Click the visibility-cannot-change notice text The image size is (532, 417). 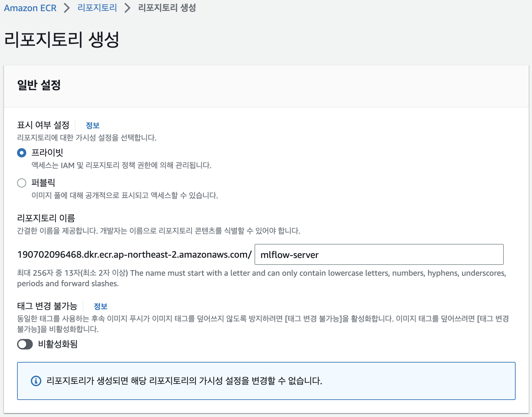(x=184, y=381)
